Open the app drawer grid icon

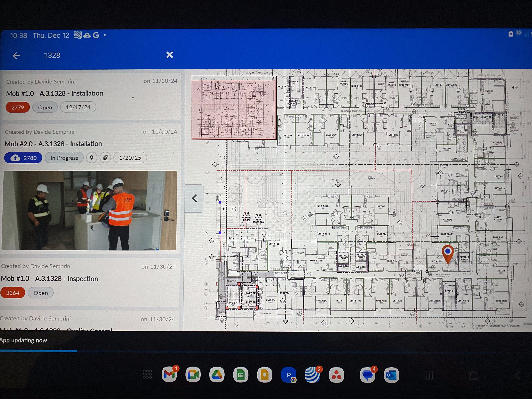[x=147, y=374]
